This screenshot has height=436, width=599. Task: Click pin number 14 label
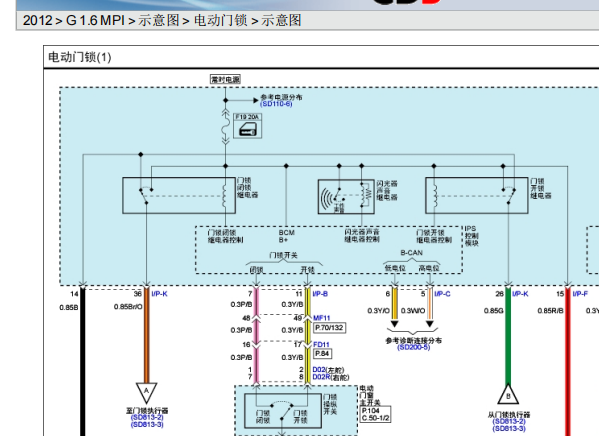coord(74,293)
